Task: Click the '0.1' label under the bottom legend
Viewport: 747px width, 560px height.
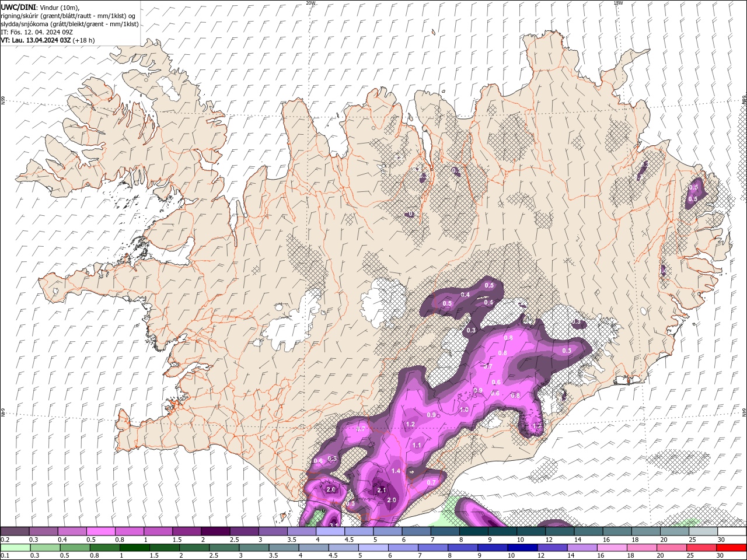Action: tap(5, 556)
